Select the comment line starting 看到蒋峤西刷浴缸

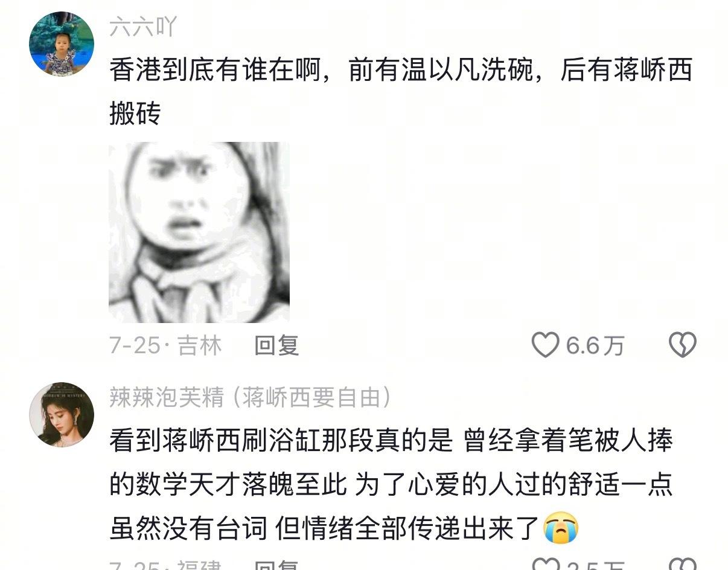(x=391, y=441)
